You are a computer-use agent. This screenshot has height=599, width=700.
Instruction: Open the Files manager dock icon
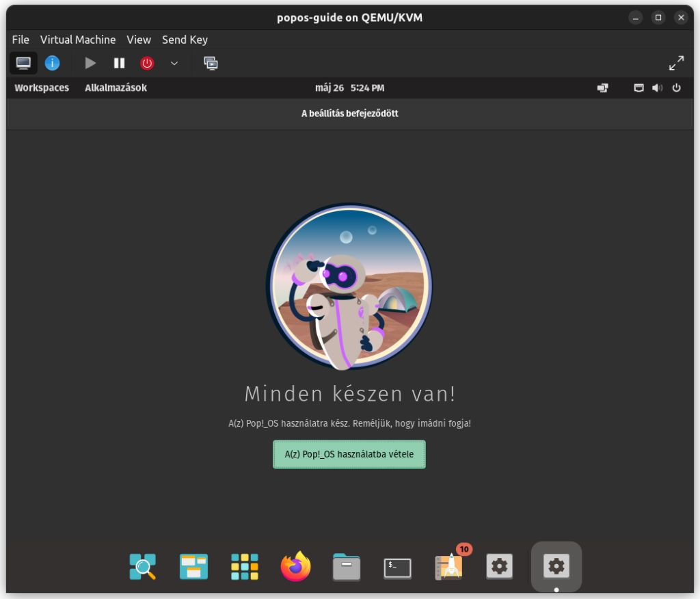pos(347,567)
